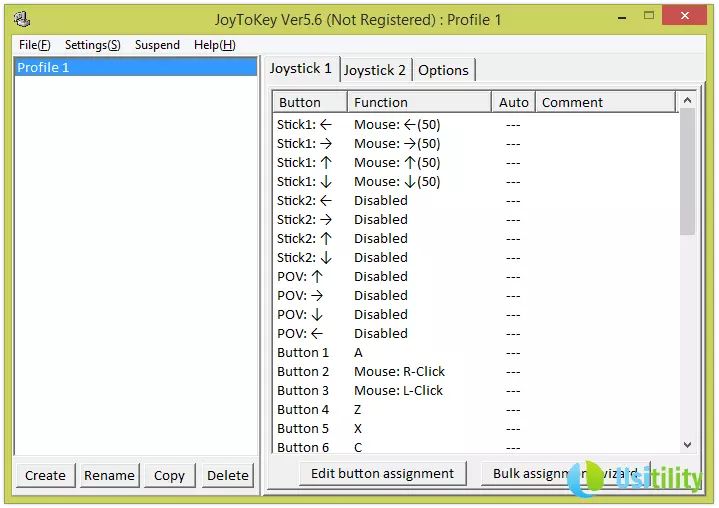
Task: Click the Mouse left (50) function cell
Action: coord(397,125)
